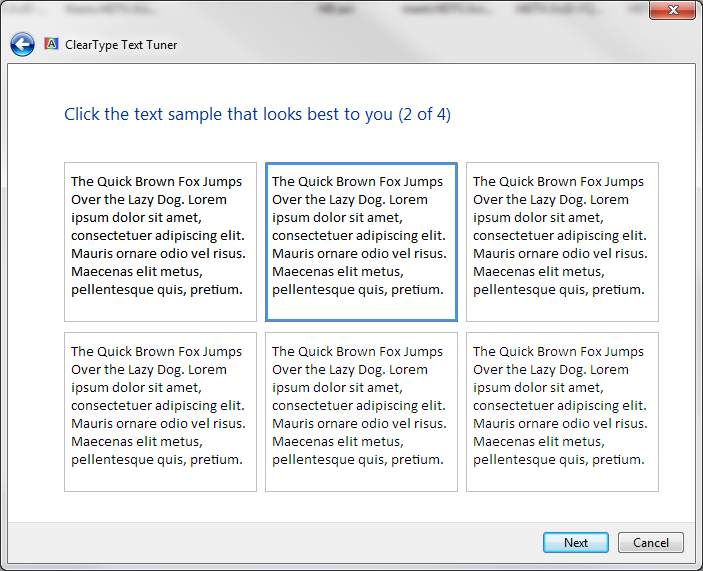Screen dimensions: 703x571
Task: Pick the bottom-middle text sample
Action: point(361,411)
